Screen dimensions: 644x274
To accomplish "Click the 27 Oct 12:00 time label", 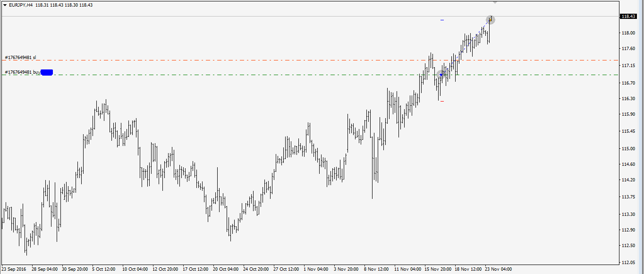I will [287, 269].
